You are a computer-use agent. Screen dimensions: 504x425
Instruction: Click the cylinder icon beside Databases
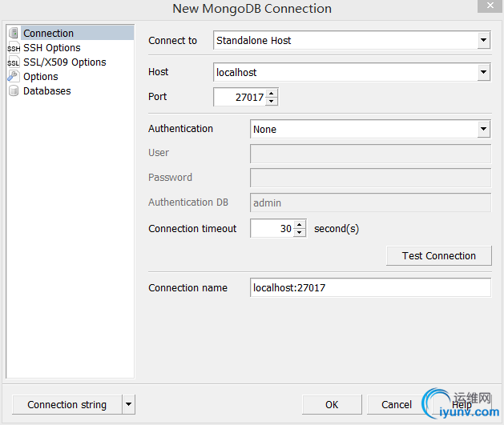(x=14, y=90)
